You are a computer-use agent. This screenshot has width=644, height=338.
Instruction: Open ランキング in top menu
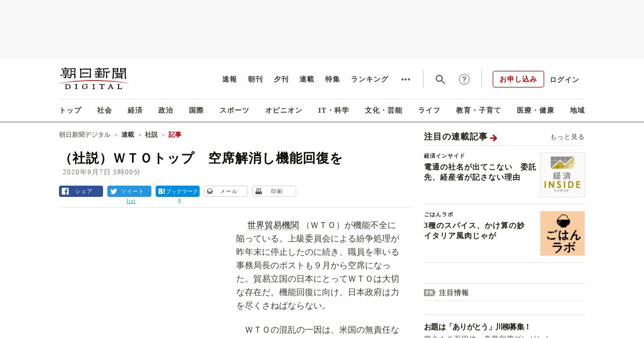[x=370, y=79]
